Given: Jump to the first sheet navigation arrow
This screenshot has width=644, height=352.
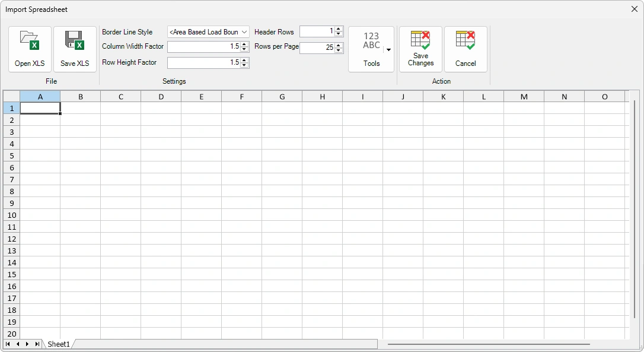Looking at the screenshot, I should pyautogui.click(x=8, y=344).
